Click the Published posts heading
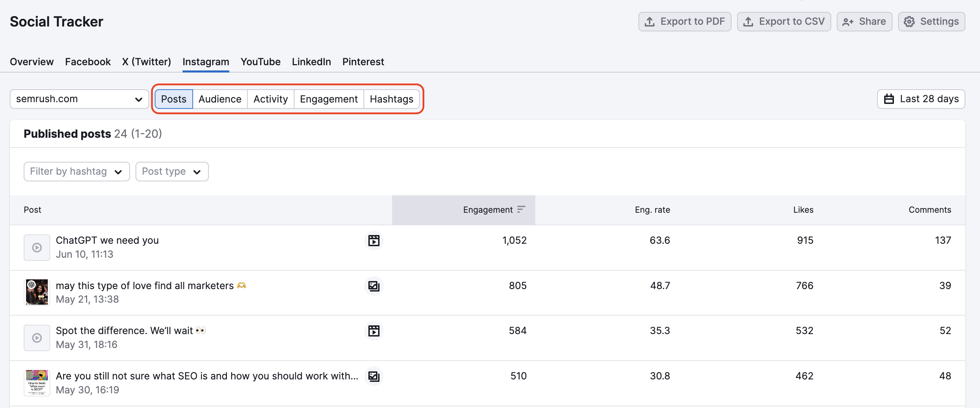The height and width of the screenshot is (408, 980). [x=67, y=134]
